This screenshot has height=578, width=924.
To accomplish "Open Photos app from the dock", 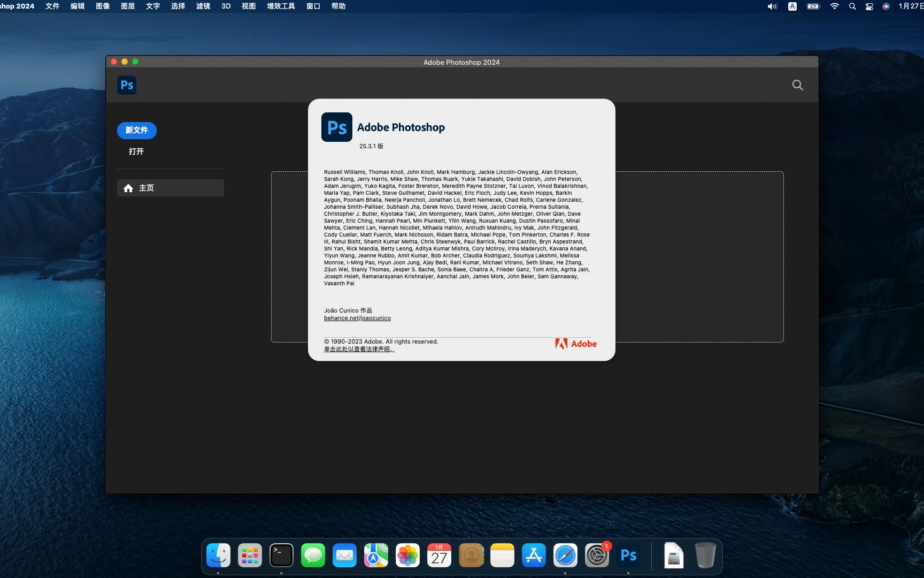I will [407, 556].
